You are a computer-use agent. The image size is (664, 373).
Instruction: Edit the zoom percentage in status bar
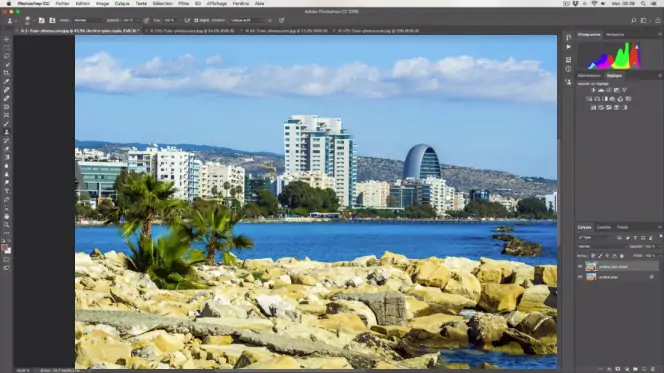(x=23, y=370)
